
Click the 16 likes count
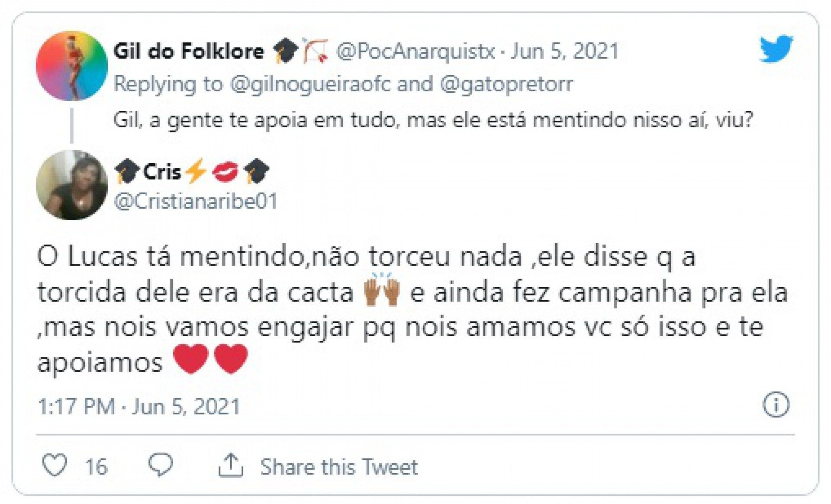point(96,467)
